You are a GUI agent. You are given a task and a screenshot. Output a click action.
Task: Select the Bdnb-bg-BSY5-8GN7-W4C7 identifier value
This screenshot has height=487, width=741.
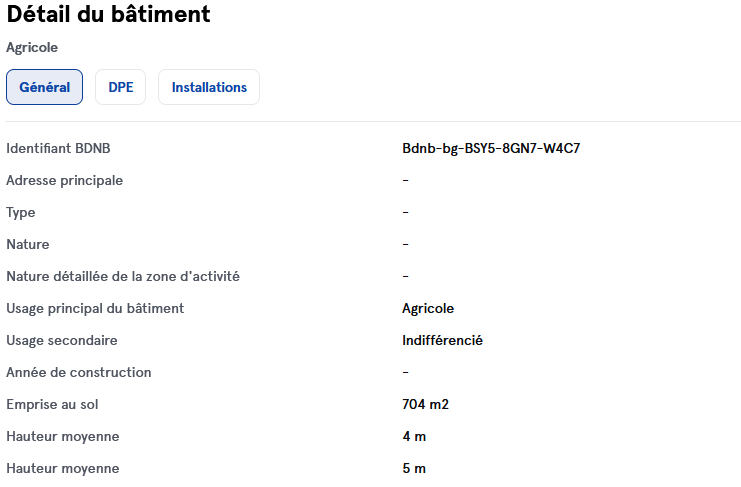click(491, 149)
